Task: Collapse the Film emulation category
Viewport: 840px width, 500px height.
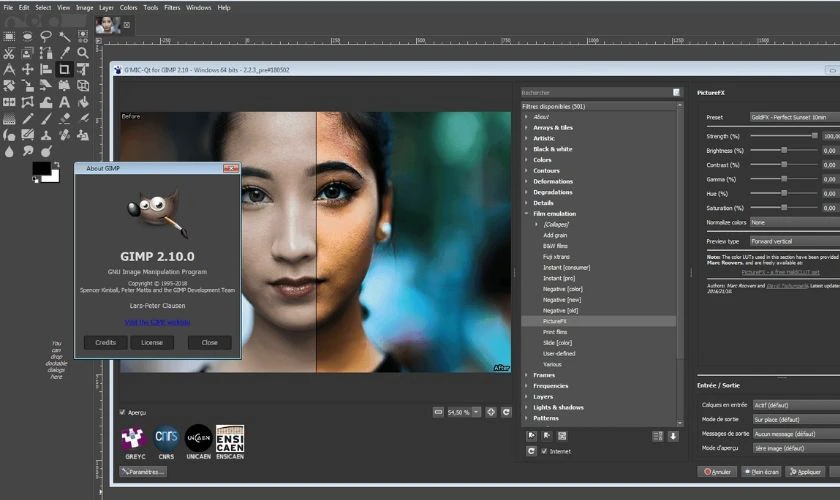Action: [526, 213]
